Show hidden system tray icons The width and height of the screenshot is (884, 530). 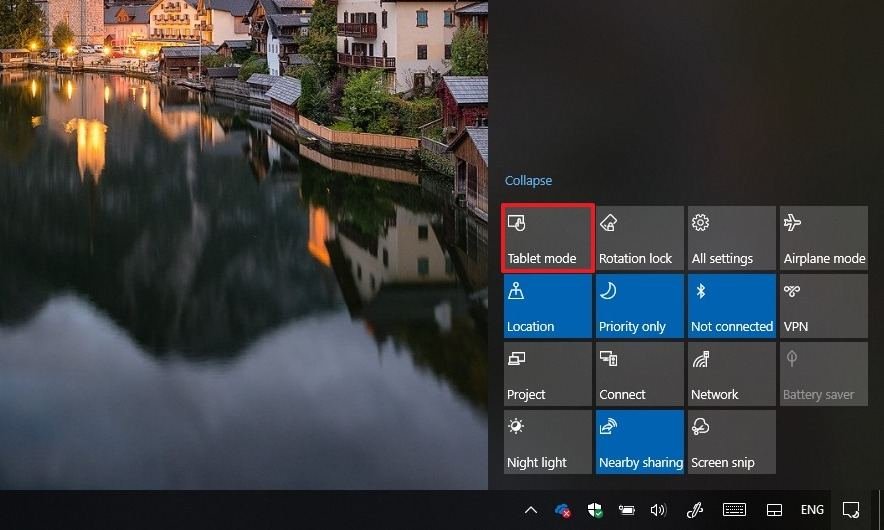click(531, 510)
